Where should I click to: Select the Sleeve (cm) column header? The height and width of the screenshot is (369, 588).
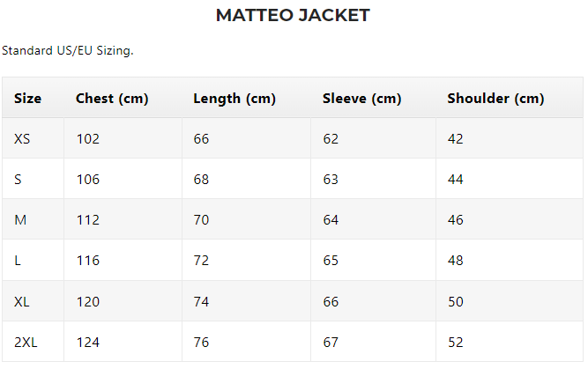click(361, 99)
